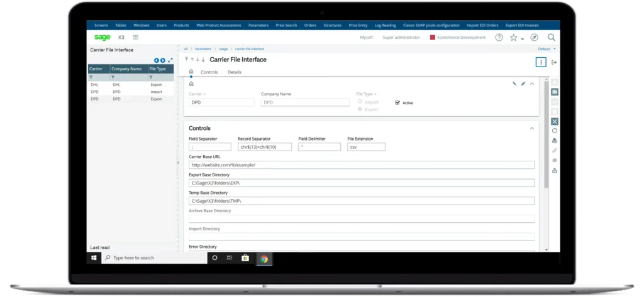Viewport: 644px width, 297px height.
Task: Open the calendar icon beside X3
Action: pyautogui.click(x=136, y=37)
